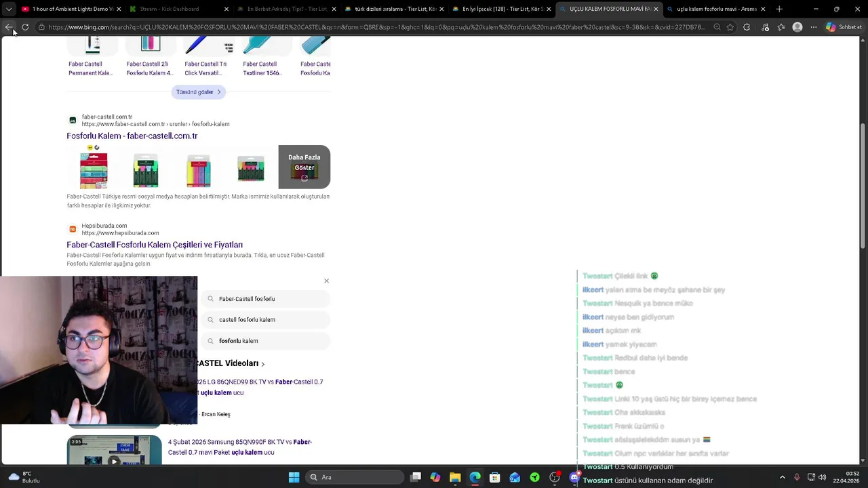Open the Fosforlu Kalem - faber-castell.com.tr link

132,136
